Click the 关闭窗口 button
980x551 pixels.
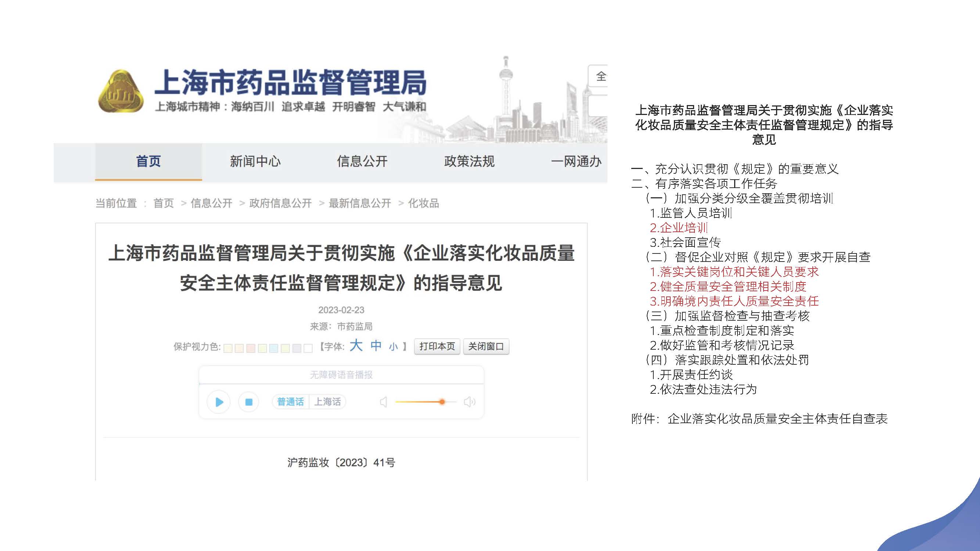(486, 346)
